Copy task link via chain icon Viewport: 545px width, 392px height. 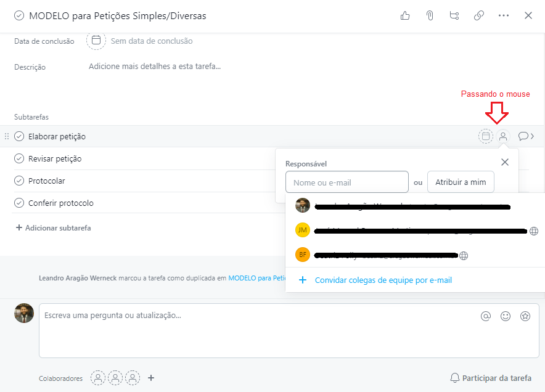pyautogui.click(x=479, y=16)
